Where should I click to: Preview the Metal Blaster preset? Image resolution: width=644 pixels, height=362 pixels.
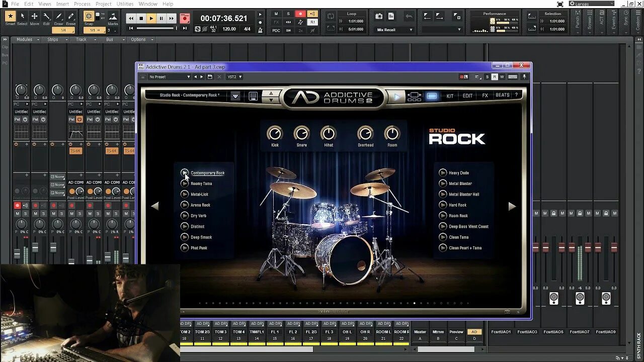pyautogui.click(x=443, y=184)
